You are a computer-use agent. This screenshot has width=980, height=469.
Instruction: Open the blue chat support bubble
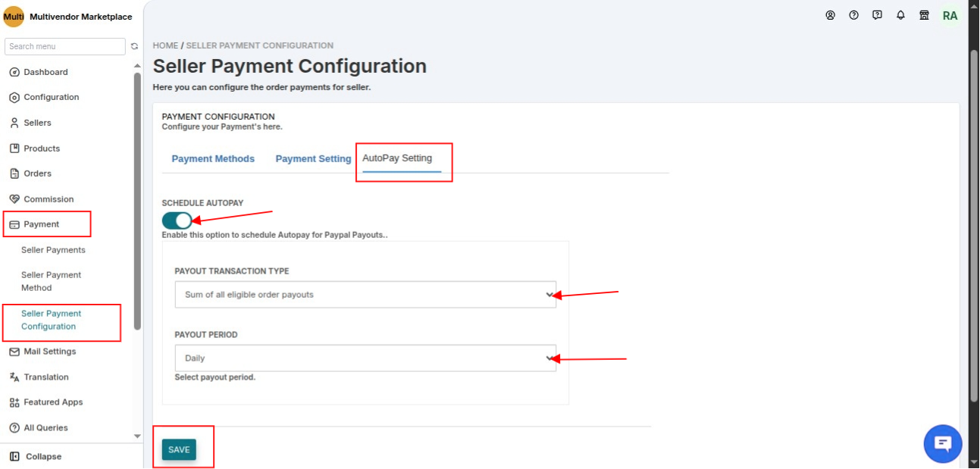[x=943, y=443]
